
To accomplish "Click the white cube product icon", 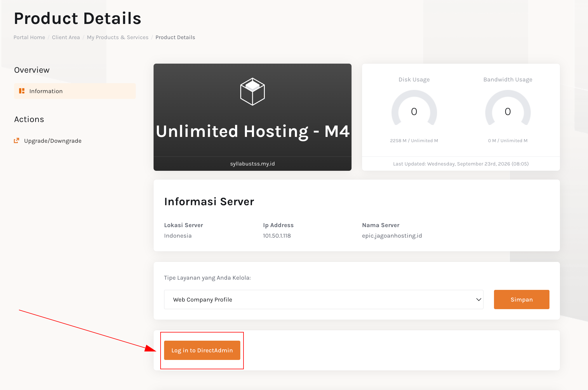I will (x=252, y=92).
